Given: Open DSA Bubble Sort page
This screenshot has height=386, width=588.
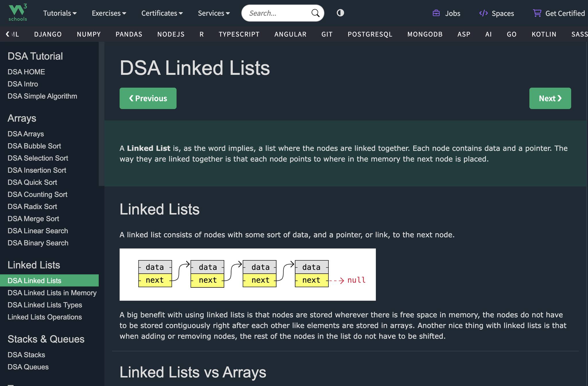Looking at the screenshot, I should pos(34,146).
